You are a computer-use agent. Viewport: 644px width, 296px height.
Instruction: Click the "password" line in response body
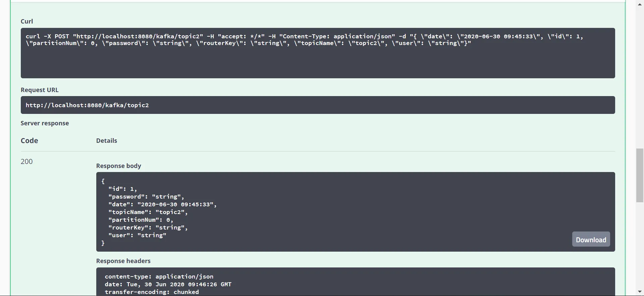(146, 197)
